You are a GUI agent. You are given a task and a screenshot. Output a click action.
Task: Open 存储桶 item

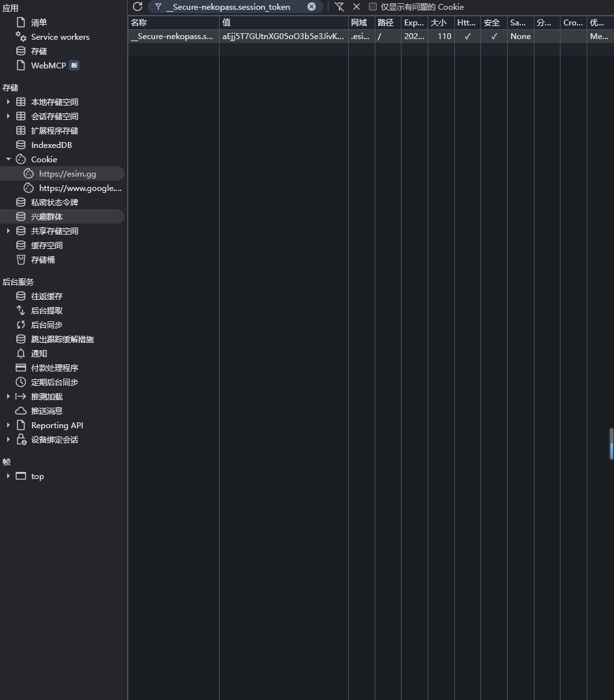click(x=43, y=259)
